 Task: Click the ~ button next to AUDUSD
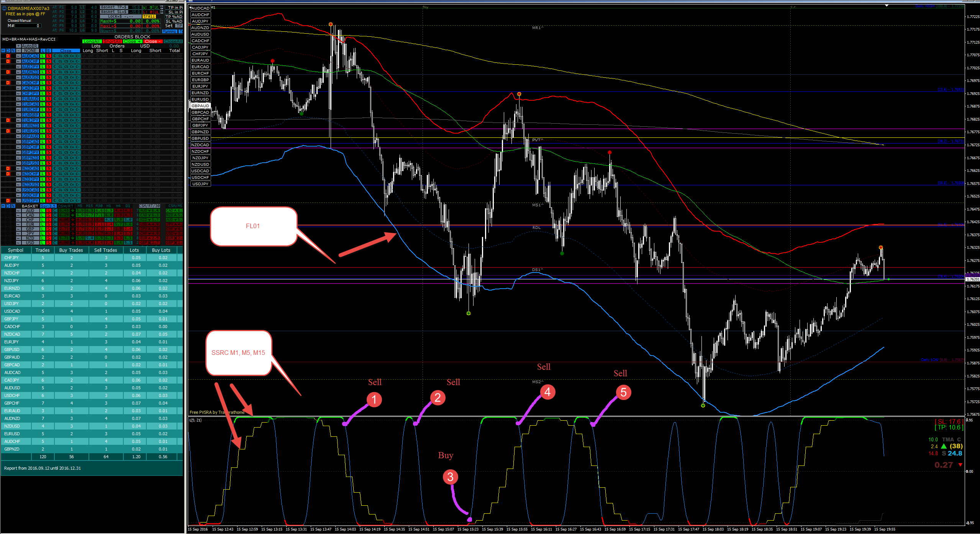point(18,77)
